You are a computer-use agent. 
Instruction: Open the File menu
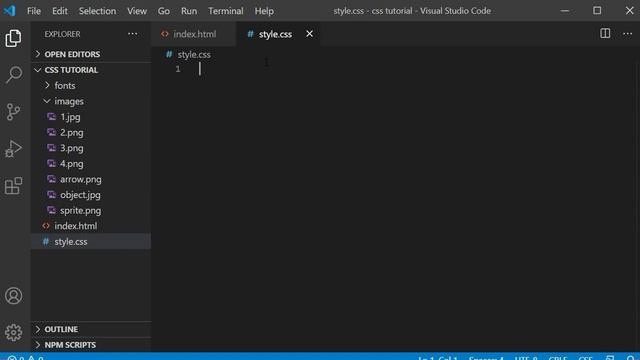tap(34, 11)
